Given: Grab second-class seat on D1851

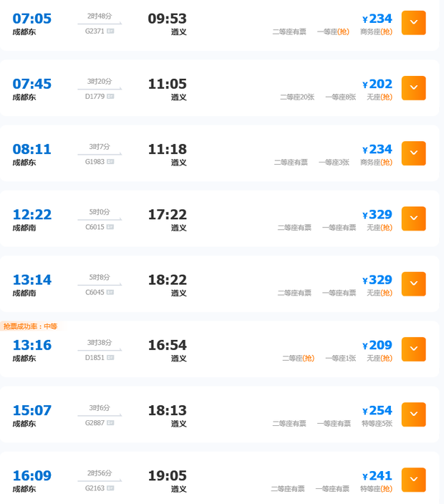Looking at the screenshot, I should point(298,358).
